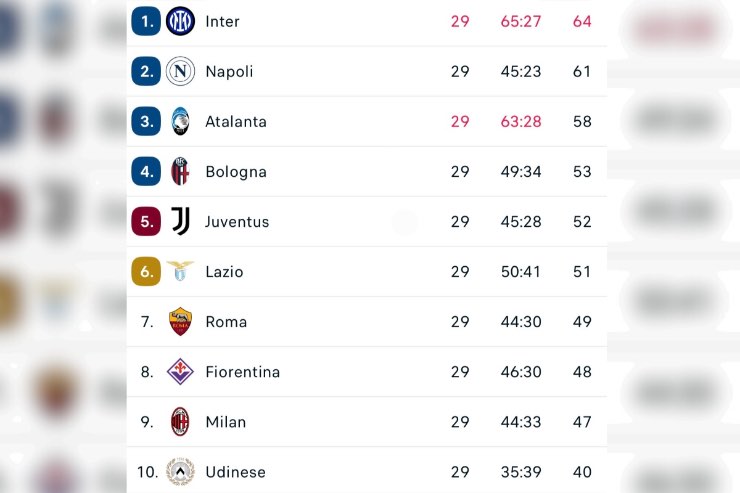
Task: Click the Napoli club crest icon
Action: (180, 71)
